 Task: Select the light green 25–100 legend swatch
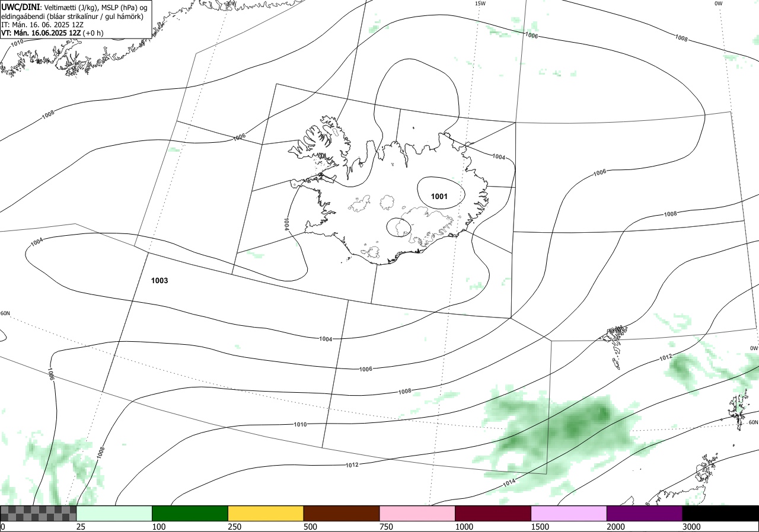[114, 513]
